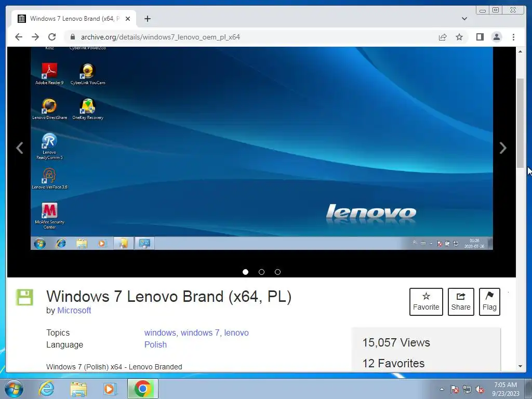Viewport: 532px width, 399px height.
Task: View site information via the padlock icon
Action: click(73, 37)
